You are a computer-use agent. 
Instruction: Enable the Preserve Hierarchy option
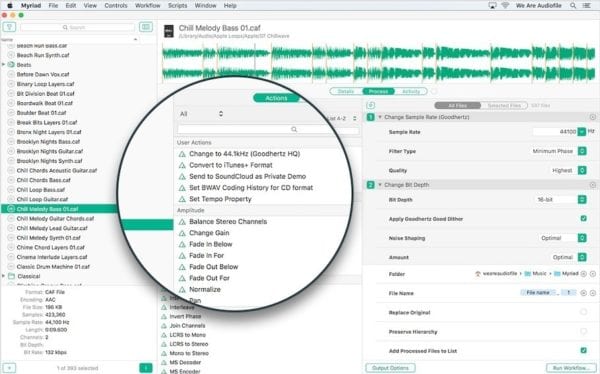pyautogui.click(x=583, y=331)
